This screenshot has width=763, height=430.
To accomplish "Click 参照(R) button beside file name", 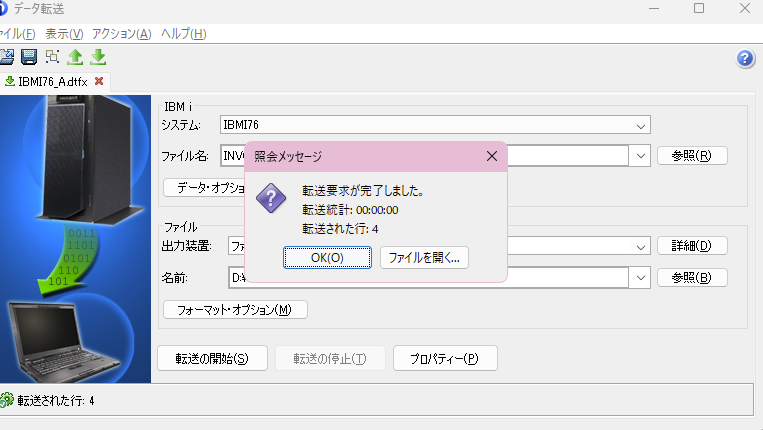I will coord(692,156).
